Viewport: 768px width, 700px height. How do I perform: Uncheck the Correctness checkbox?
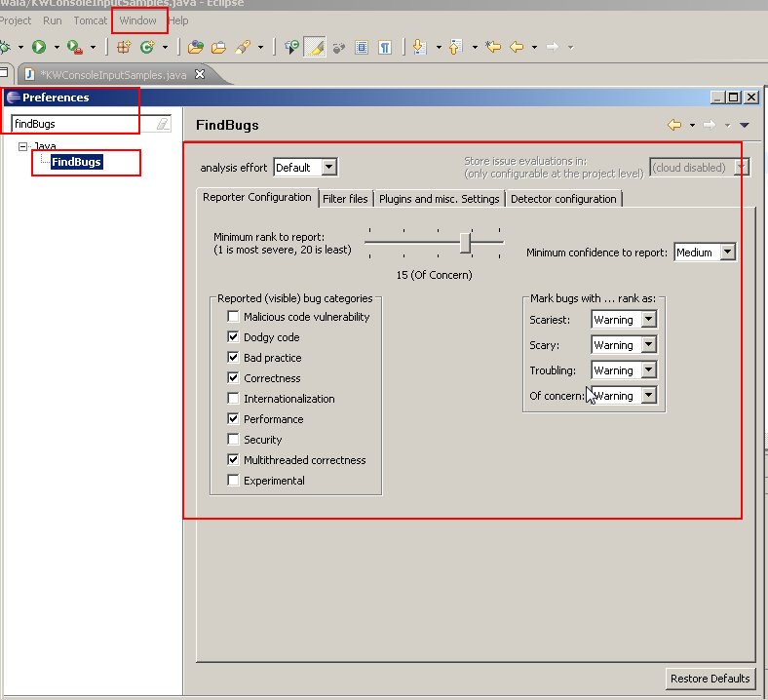(x=233, y=377)
